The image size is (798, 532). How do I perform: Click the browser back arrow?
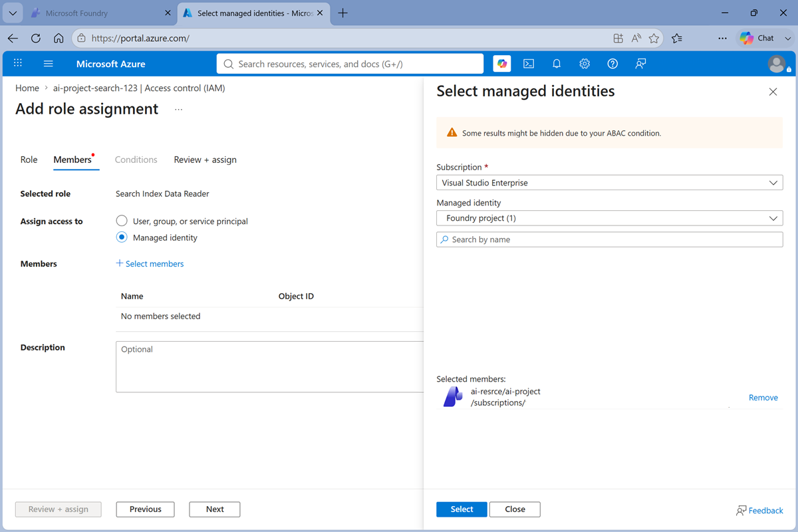click(13, 39)
